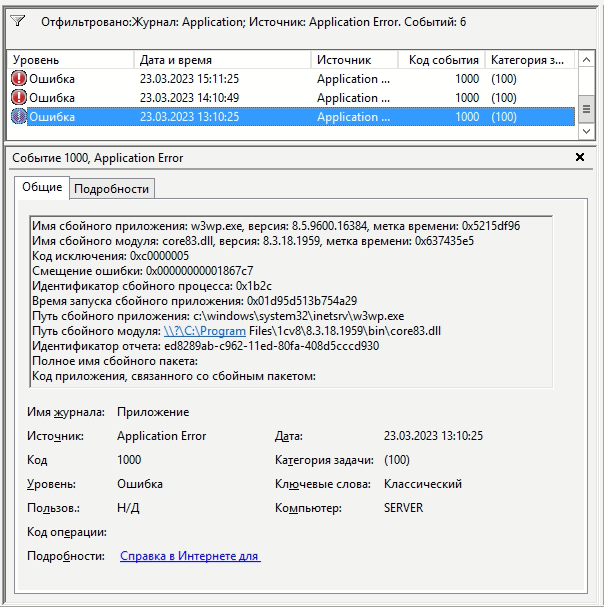Click keywords value Классический
This screenshot has width=604, height=608.
[x=423, y=484]
